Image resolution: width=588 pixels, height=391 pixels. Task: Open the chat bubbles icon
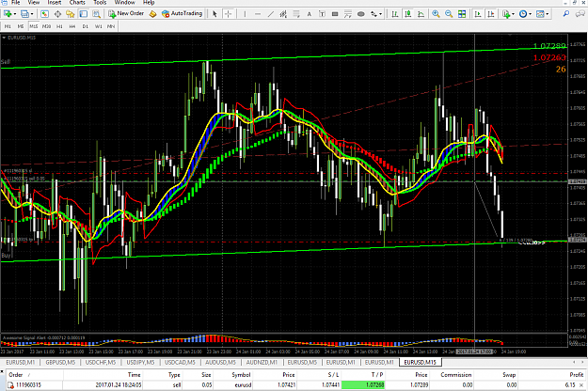pyautogui.click(x=580, y=14)
